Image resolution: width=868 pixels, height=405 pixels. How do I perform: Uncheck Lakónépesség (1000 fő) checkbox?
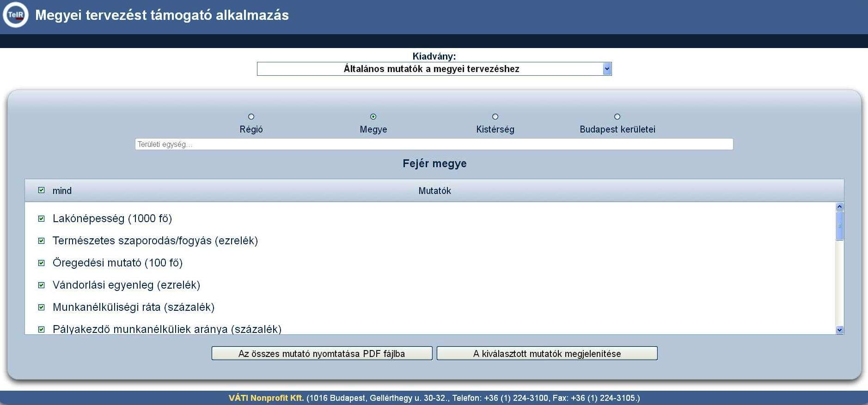point(42,218)
